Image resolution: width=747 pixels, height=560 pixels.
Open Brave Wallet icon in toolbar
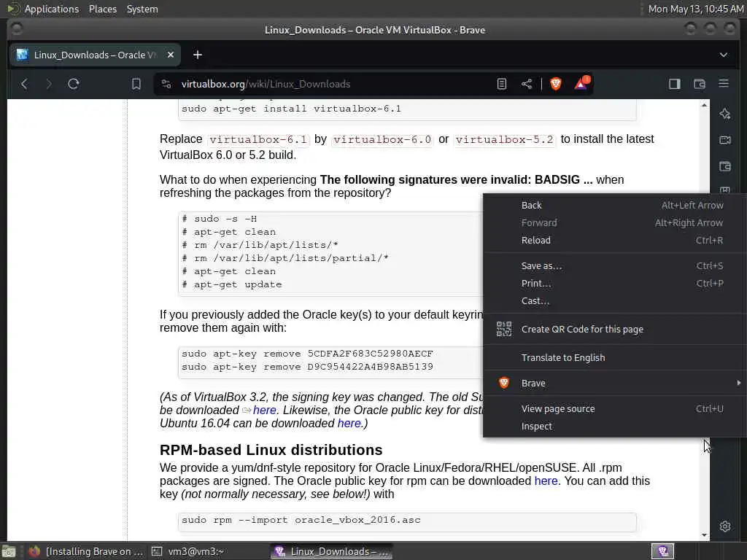[700, 85]
